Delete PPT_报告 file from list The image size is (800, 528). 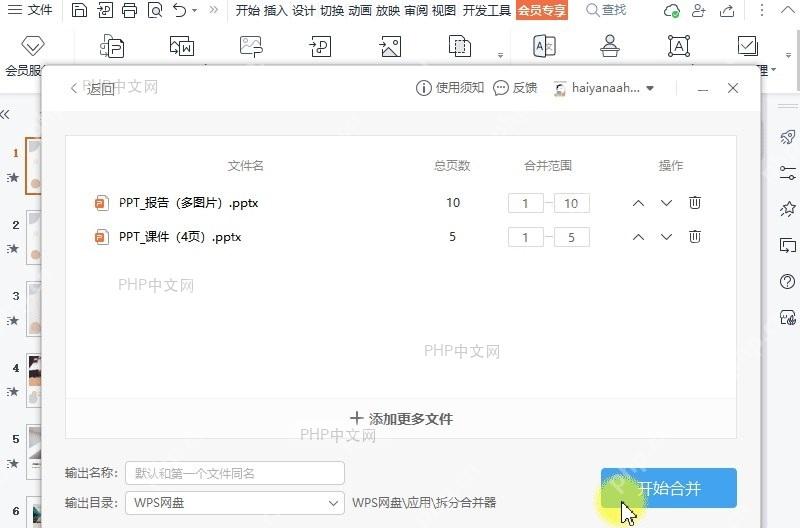tap(695, 203)
